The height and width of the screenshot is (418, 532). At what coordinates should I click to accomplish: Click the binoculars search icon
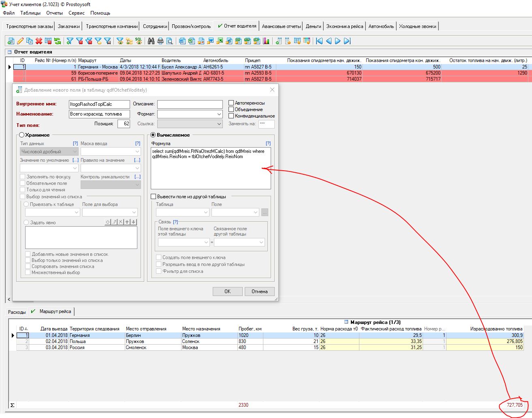[x=151, y=41]
